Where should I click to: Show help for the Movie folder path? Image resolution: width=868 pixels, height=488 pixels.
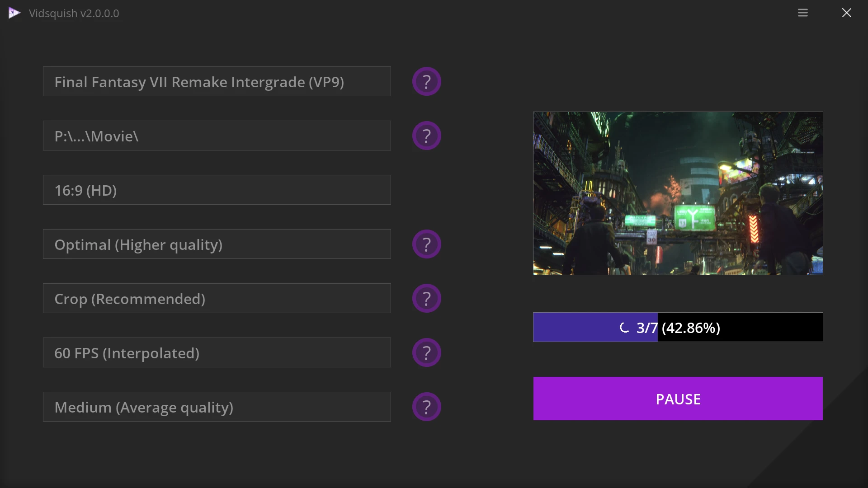coord(426,136)
